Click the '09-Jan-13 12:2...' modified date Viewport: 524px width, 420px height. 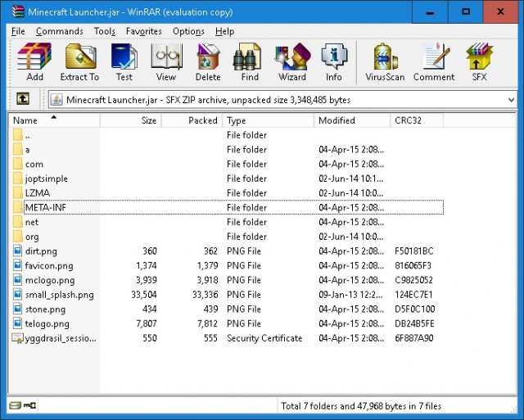coord(351,295)
